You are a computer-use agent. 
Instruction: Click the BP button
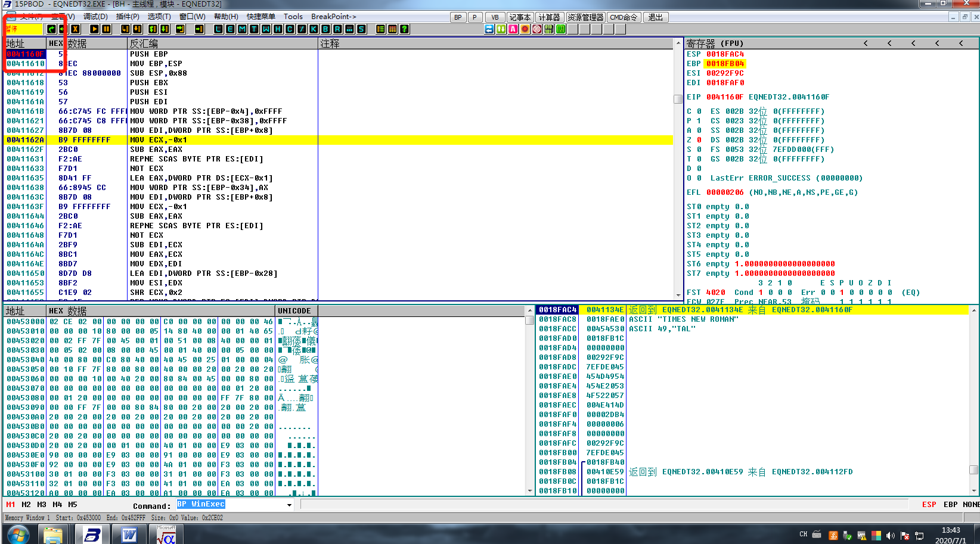coord(458,17)
